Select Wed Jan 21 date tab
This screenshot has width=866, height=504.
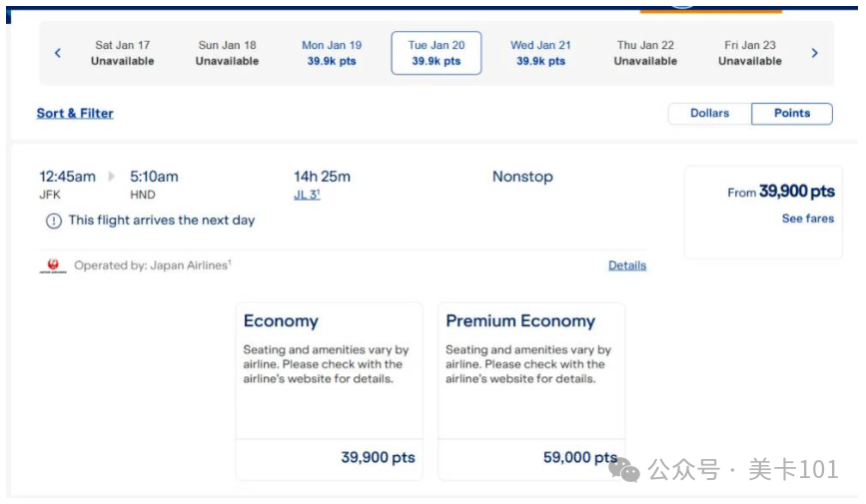[540, 53]
